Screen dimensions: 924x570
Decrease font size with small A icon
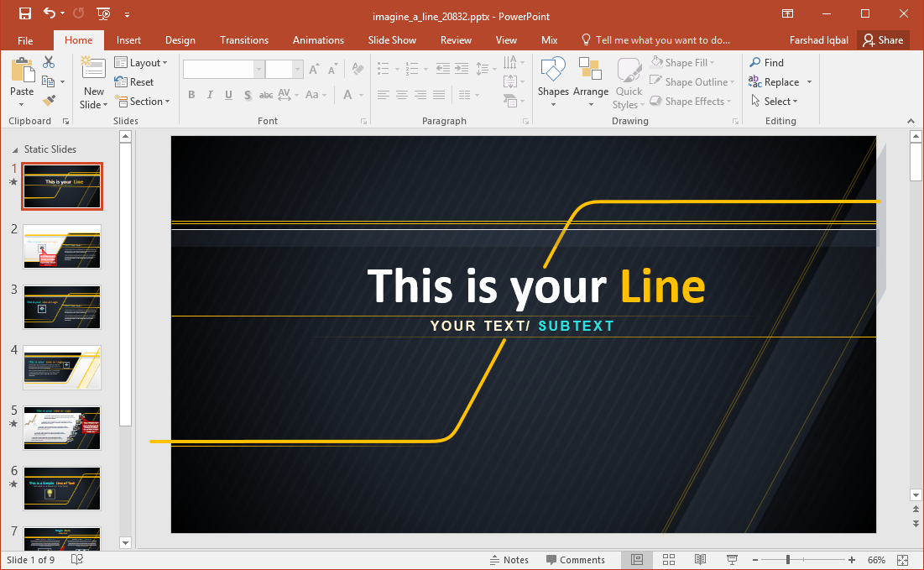333,69
